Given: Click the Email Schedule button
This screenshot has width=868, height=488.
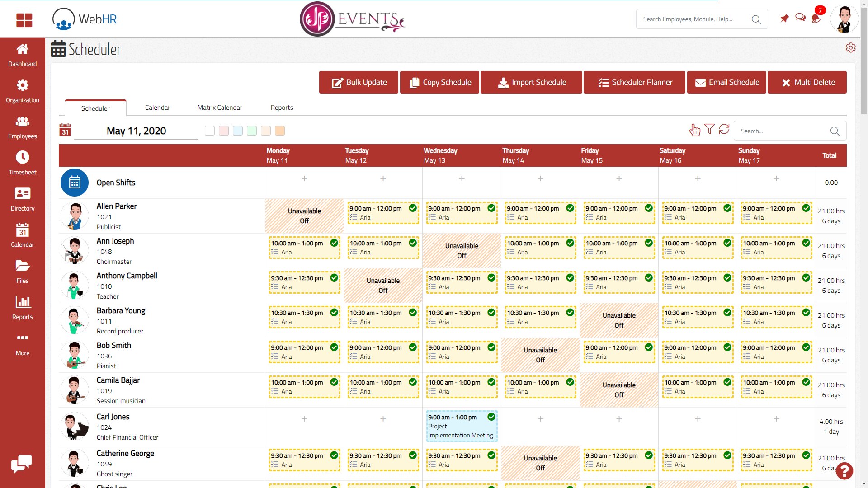Looking at the screenshot, I should coord(726,82).
